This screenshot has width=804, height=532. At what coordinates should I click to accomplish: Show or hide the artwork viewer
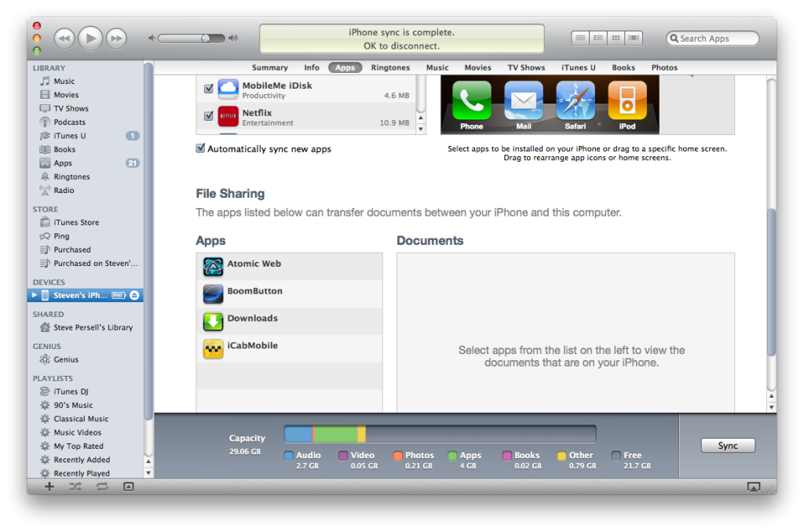[129, 486]
